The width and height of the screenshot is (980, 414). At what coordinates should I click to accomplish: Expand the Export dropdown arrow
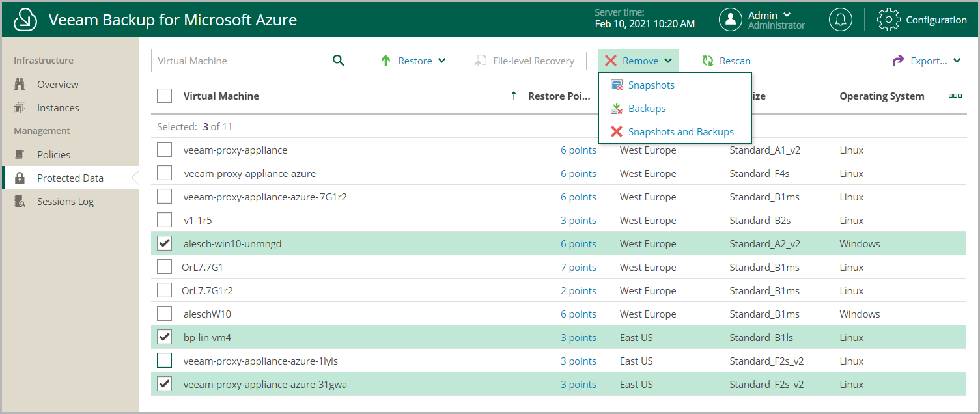957,61
